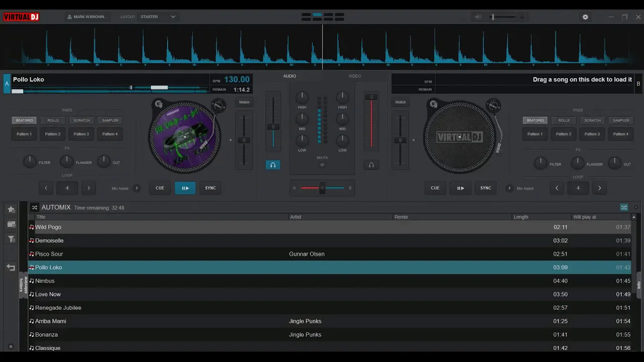Toggle automix repeat icon at list top right
Viewport: 644px width, 362px height.
tap(624, 207)
